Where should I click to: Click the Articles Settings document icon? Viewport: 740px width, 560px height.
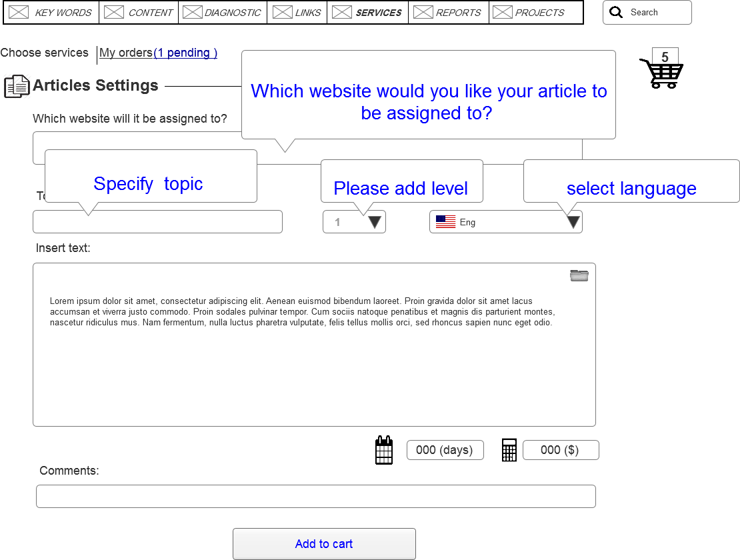[x=17, y=87]
